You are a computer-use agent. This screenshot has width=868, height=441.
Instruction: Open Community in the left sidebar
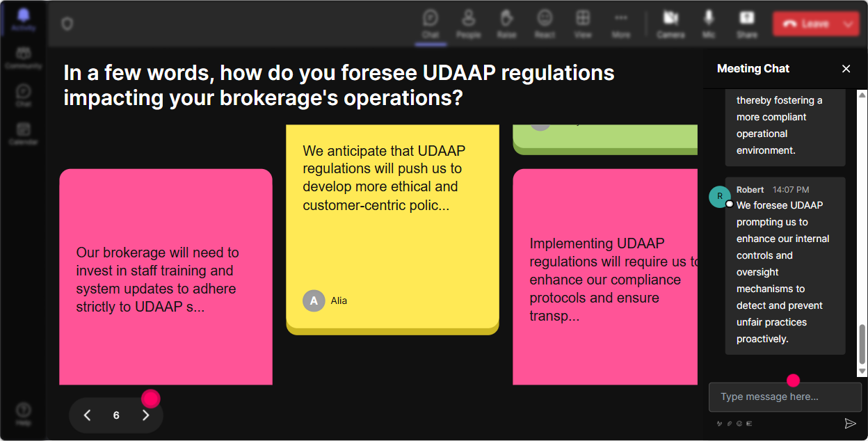coord(24,58)
